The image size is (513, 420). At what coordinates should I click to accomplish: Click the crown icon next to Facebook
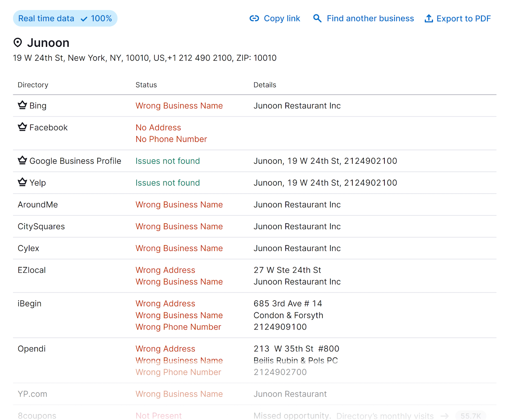[x=22, y=127]
